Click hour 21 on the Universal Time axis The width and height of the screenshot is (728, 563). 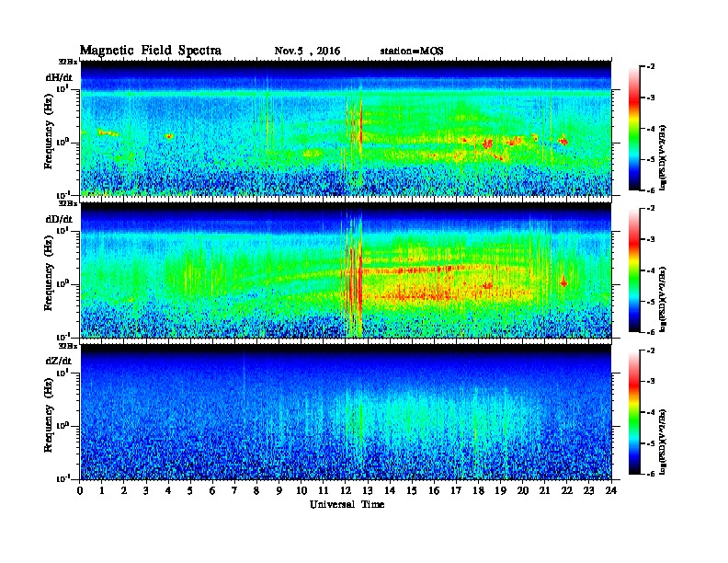pyautogui.click(x=544, y=491)
